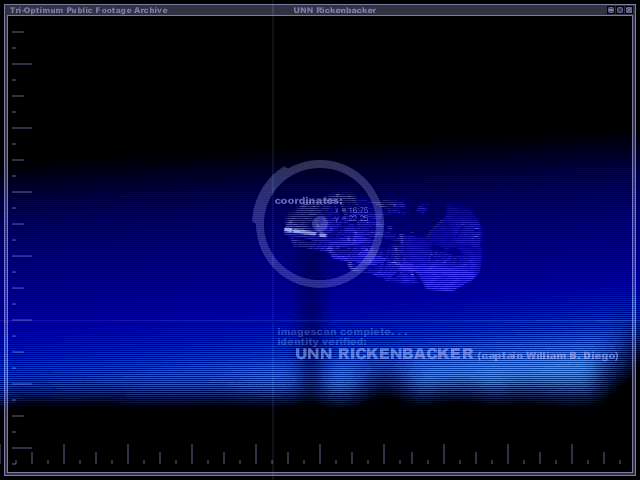
Task: Click the Tri-Optimum Public Footage Archive title
Action: click(x=89, y=10)
